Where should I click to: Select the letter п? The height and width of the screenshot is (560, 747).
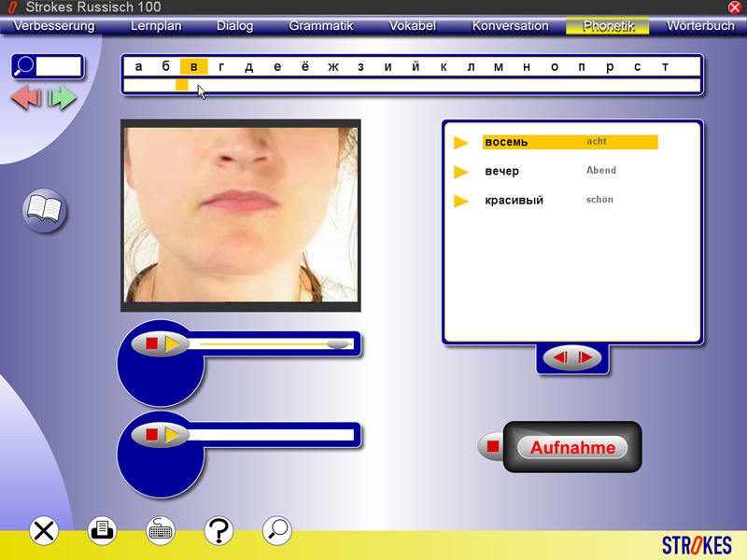[x=582, y=66]
